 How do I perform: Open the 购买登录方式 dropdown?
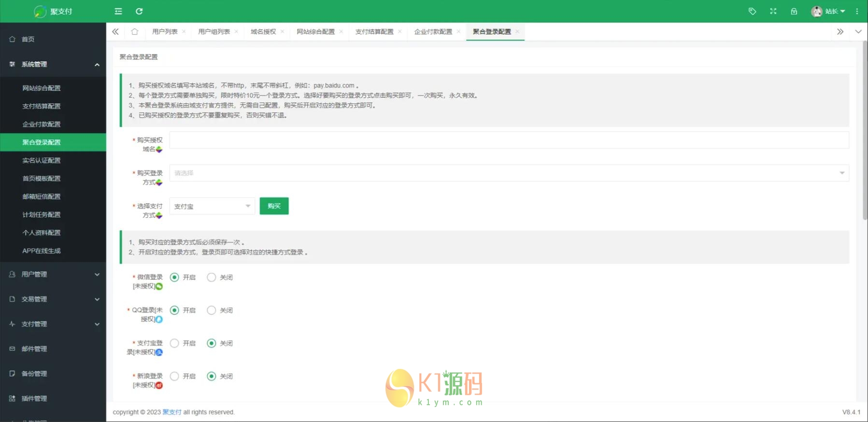[509, 173]
